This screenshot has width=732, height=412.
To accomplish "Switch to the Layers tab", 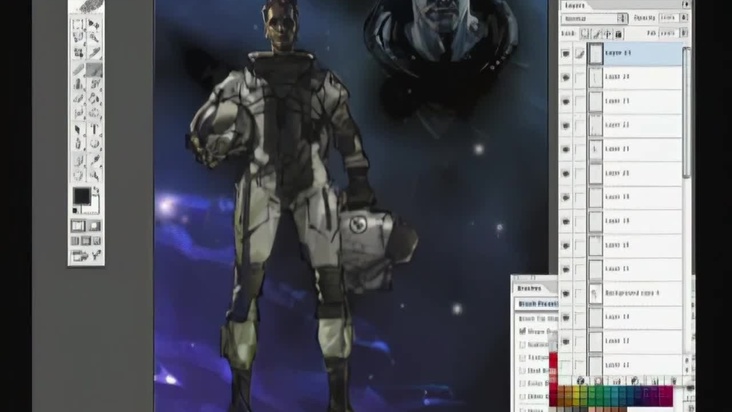I will [x=574, y=5].
